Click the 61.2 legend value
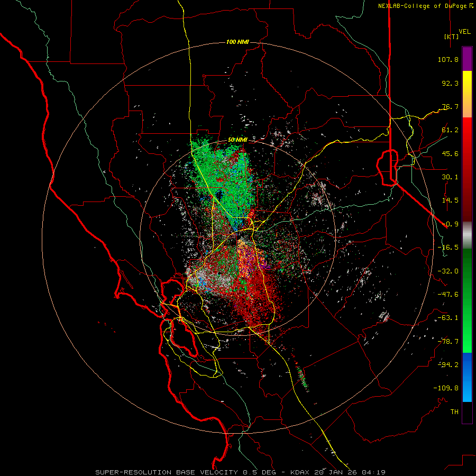 450,130
